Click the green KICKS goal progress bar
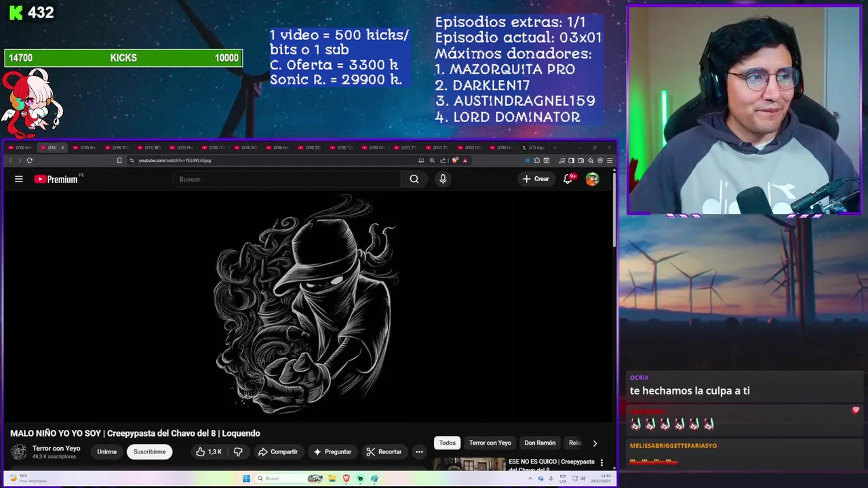Image resolution: width=868 pixels, height=488 pixels. pyautogui.click(x=123, y=58)
